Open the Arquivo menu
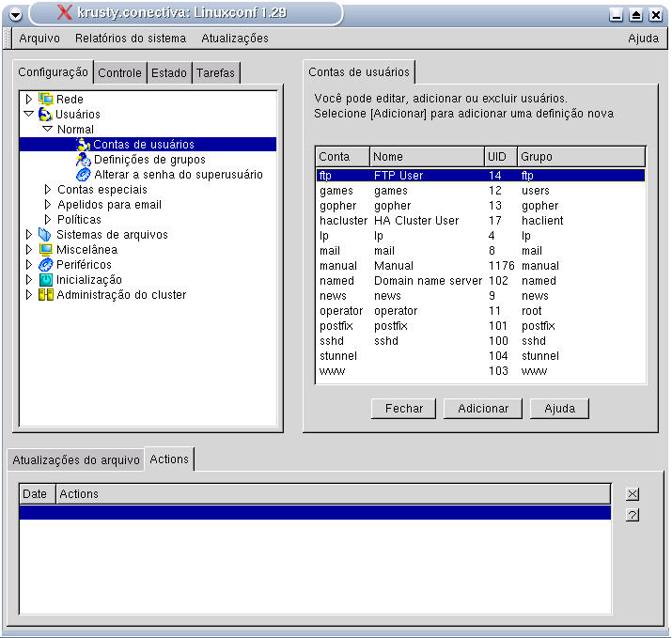 [x=39, y=39]
